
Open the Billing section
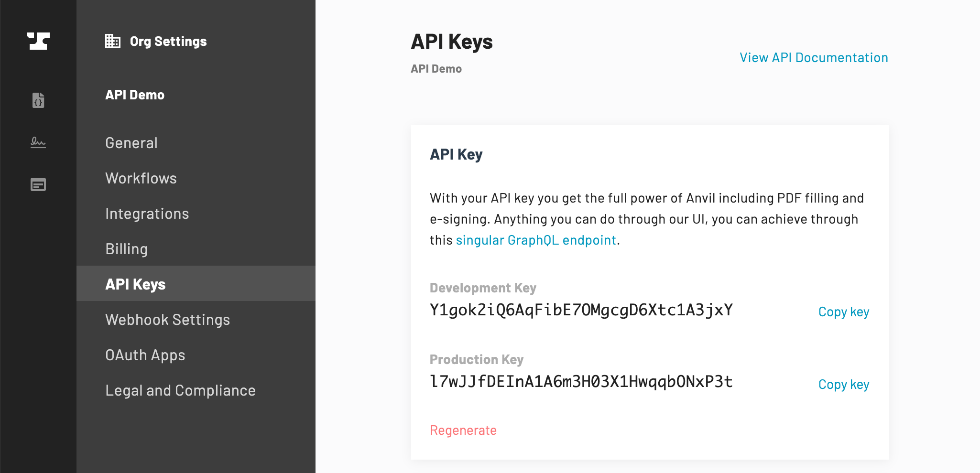coord(127,249)
